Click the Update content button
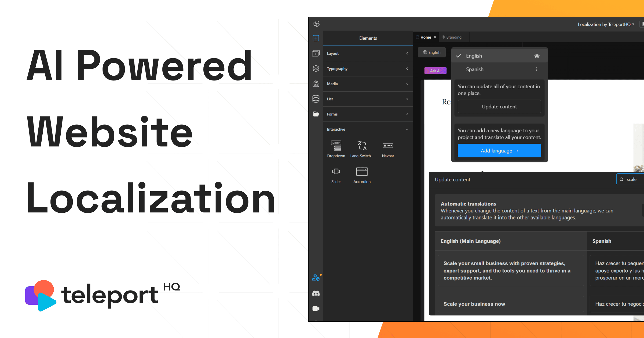The width and height of the screenshot is (644, 338). [499, 106]
